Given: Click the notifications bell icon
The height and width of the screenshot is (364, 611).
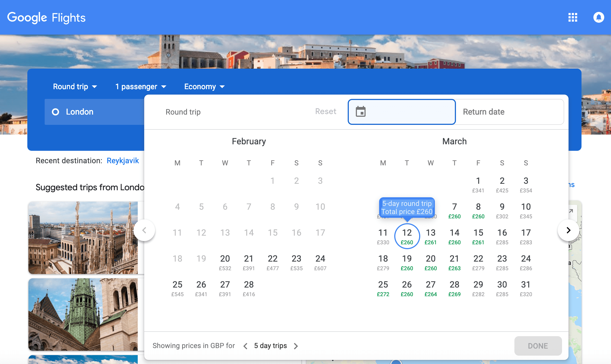Looking at the screenshot, I should (x=599, y=18).
